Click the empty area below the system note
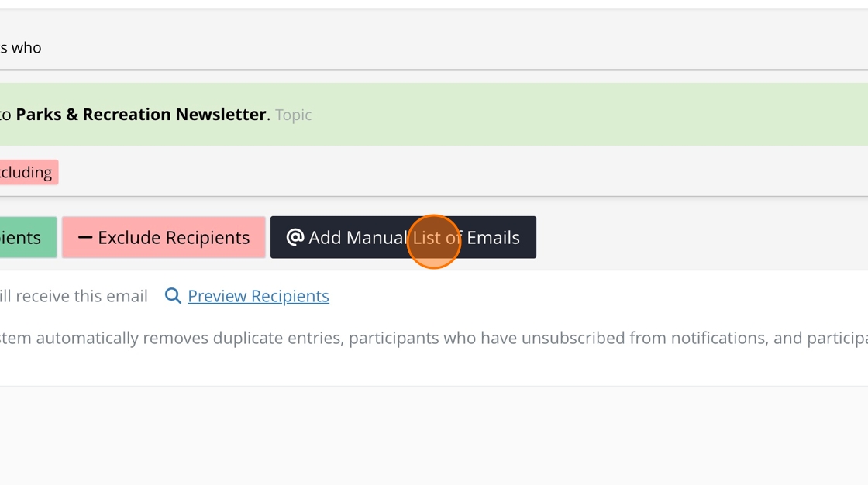This screenshot has height=485, width=868. (x=434, y=434)
